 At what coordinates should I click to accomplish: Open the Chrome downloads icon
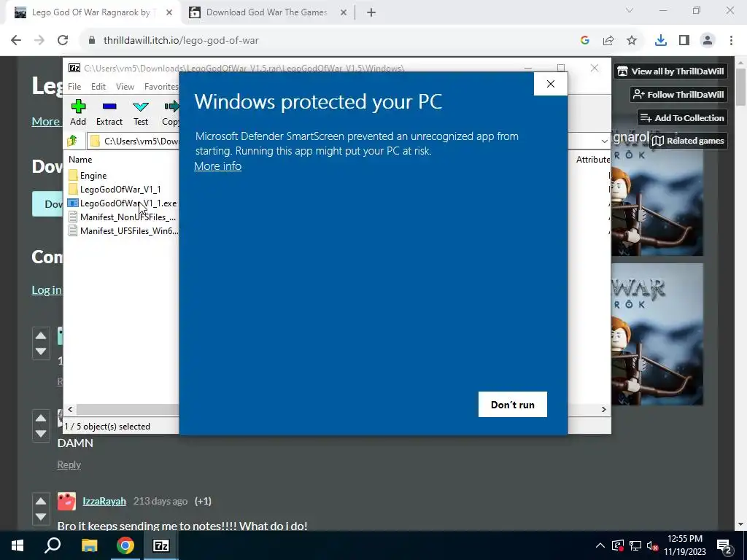coord(661,41)
